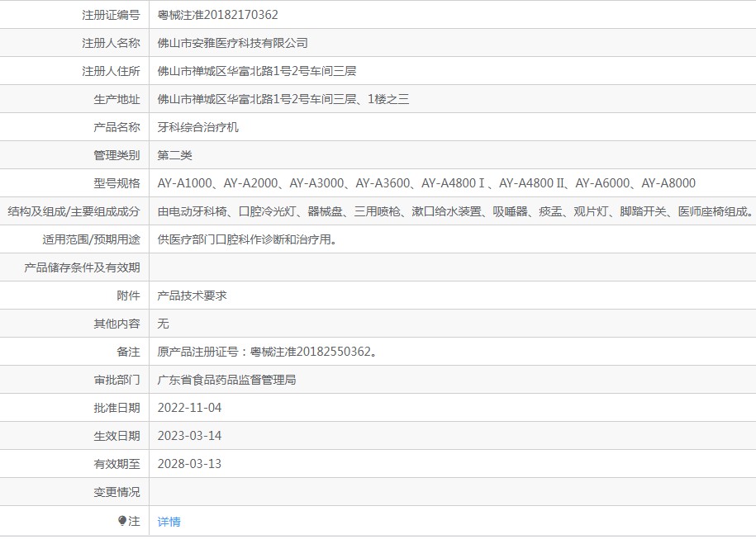Click the 管理类别 field label
The width and height of the screenshot is (756, 544).
(116, 155)
